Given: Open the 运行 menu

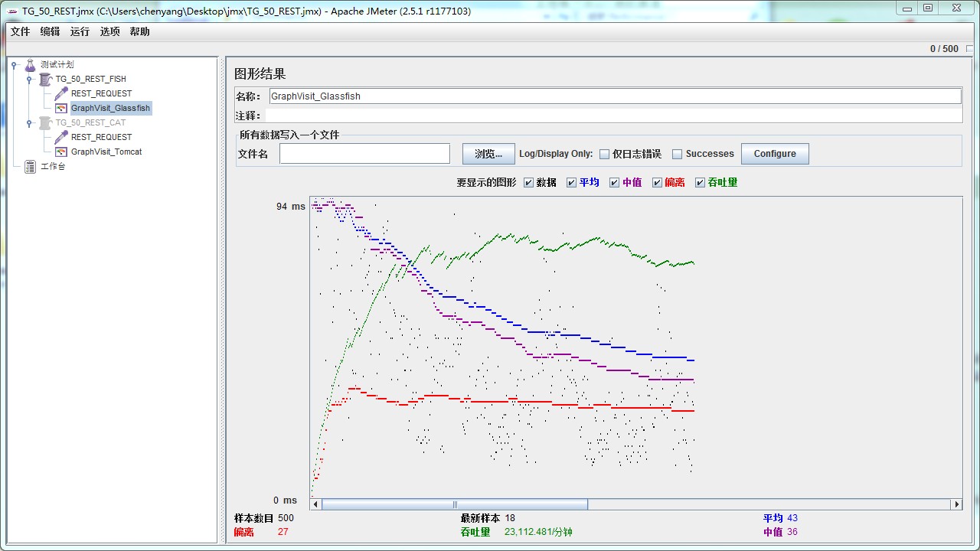Looking at the screenshot, I should pos(80,31).
